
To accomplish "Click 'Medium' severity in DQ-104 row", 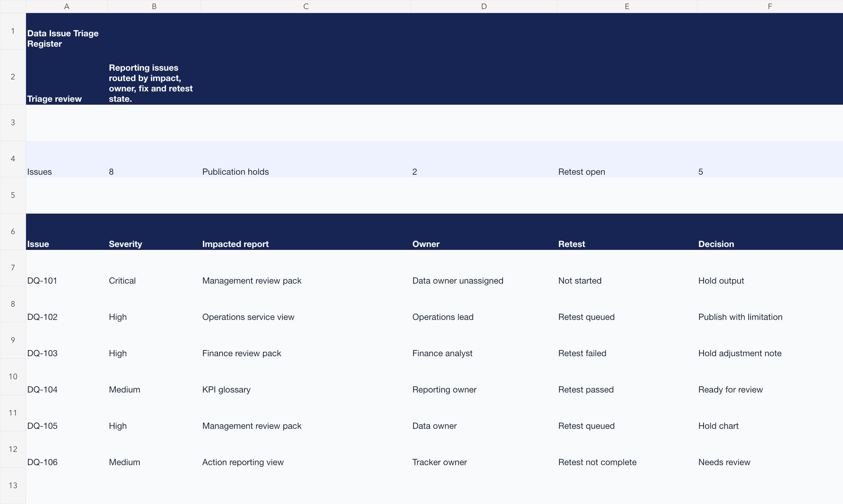I will (x=154, y=377).
